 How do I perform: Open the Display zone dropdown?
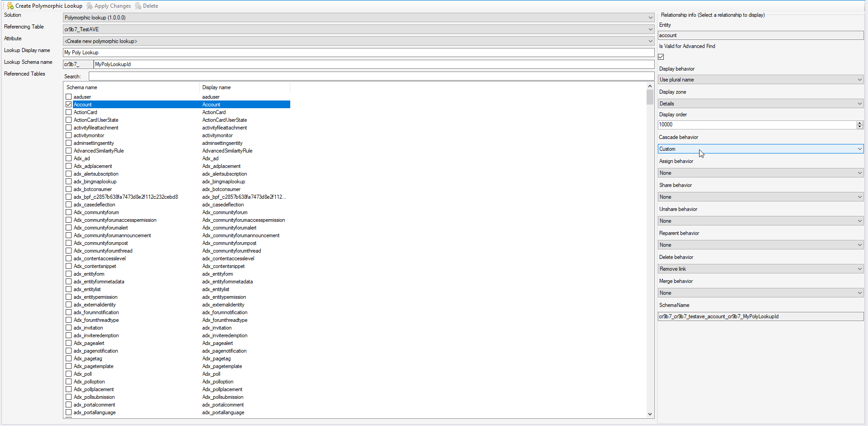tap(760, 104)
